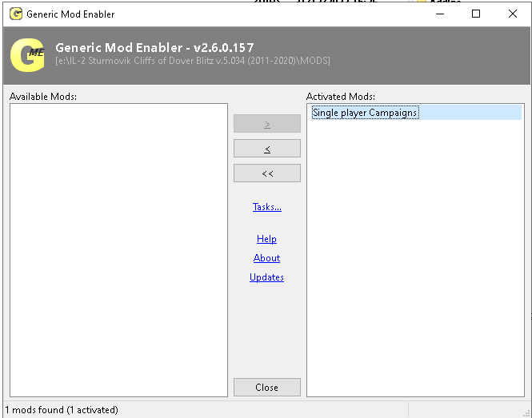
Task: Open the Help link
Action: 266,239
